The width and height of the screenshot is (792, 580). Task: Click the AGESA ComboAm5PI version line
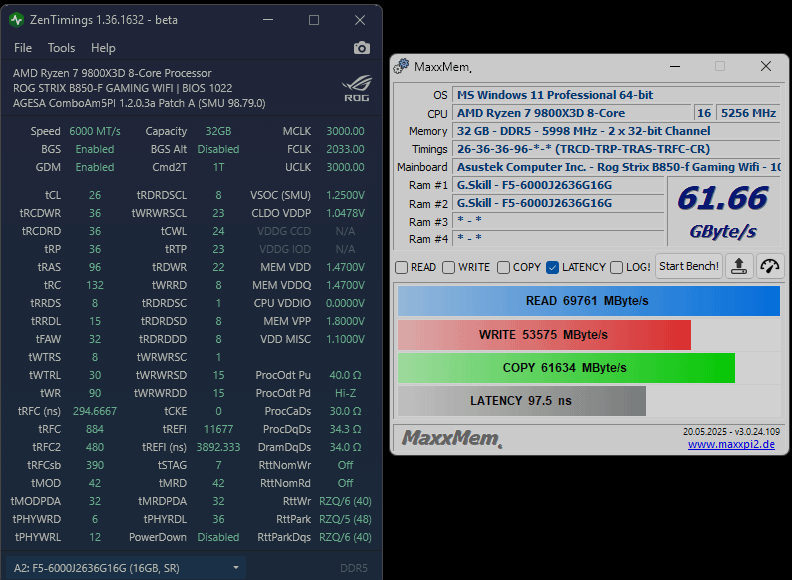tap(139, 104)
